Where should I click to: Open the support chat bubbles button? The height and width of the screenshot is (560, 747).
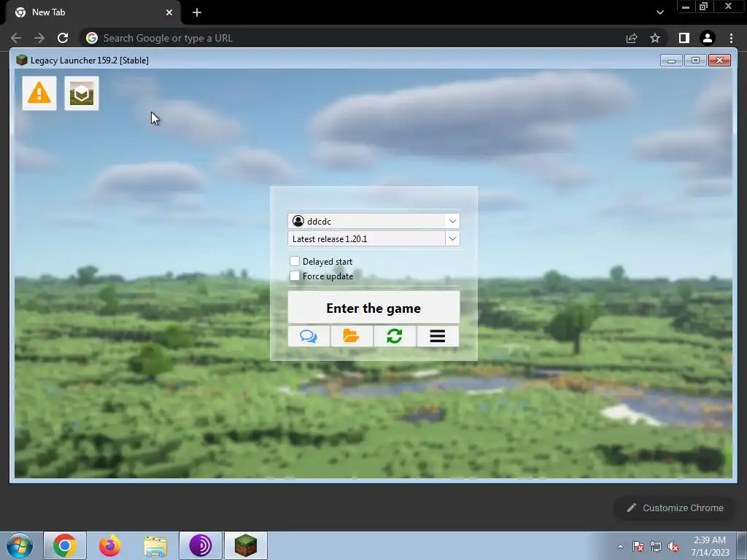tap(309, 337)
